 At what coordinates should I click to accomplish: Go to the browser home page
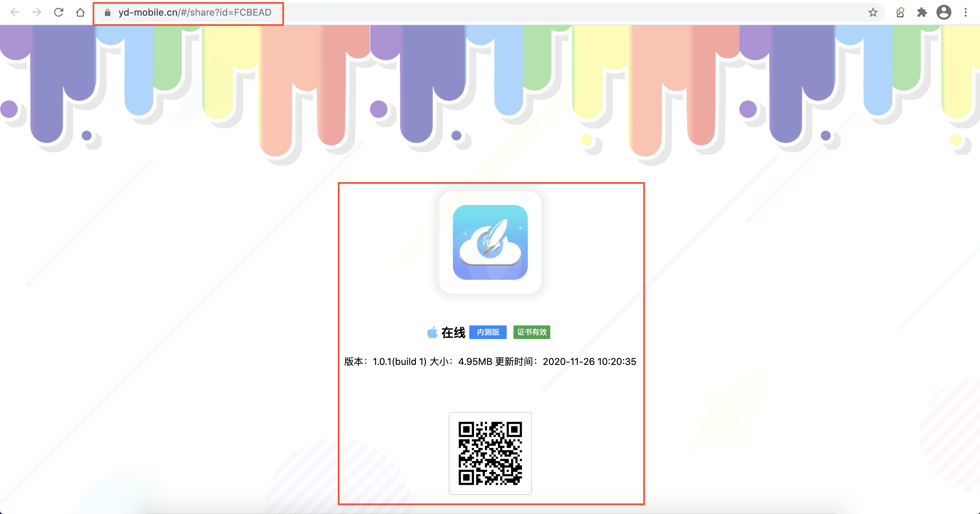point(80,13)
